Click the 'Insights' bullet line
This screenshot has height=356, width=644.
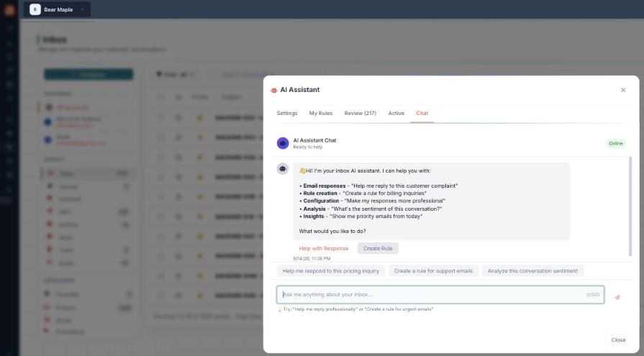click(x=360, y=216)
